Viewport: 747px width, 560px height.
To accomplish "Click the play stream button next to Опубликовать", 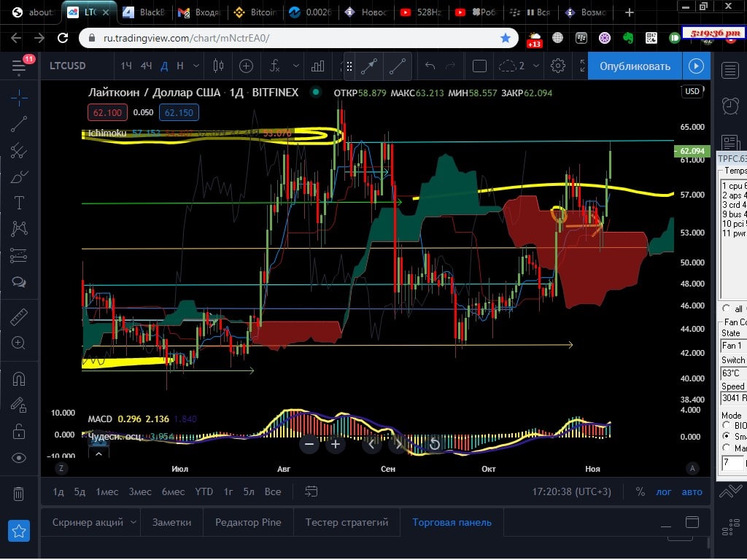I will [x=696, y=66].
